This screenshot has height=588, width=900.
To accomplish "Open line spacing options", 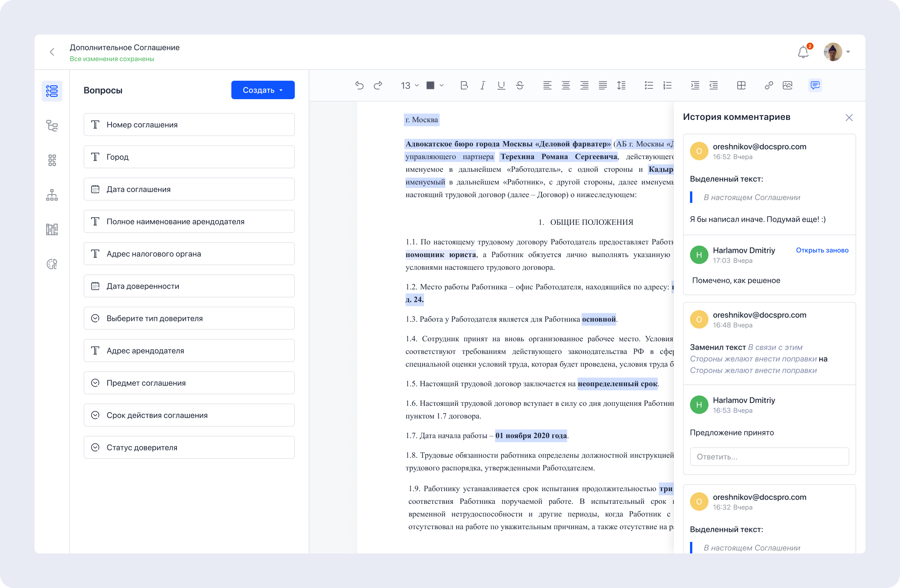I will pos(621,85).
